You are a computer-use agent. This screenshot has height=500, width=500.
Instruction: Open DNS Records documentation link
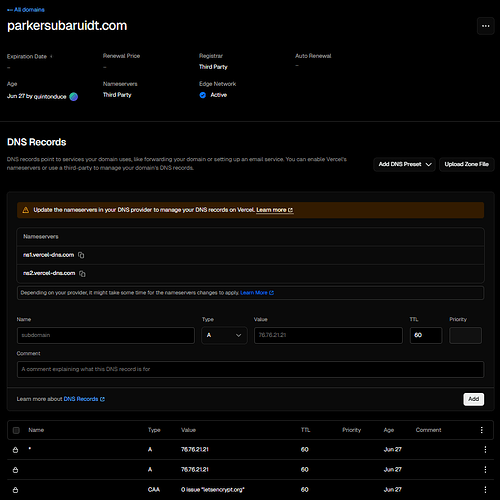pos(84,399)
